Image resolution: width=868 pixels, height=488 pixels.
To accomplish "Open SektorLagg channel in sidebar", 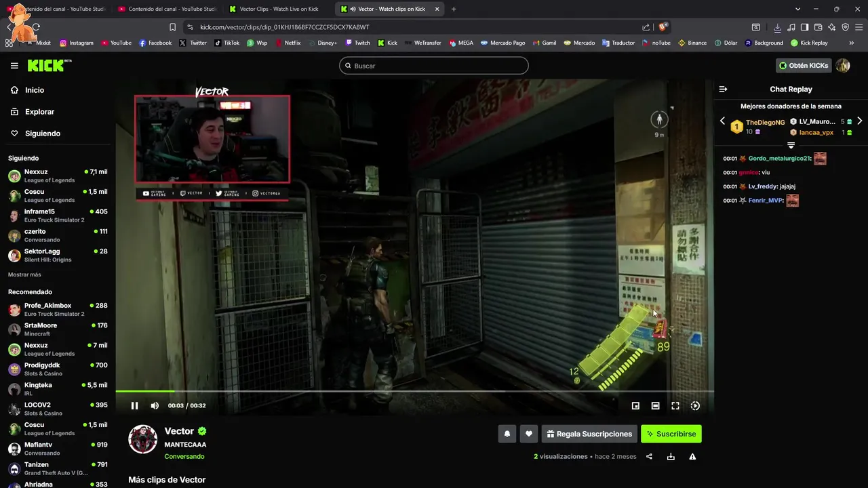I will pyautogui.click(x=58, y=256).
